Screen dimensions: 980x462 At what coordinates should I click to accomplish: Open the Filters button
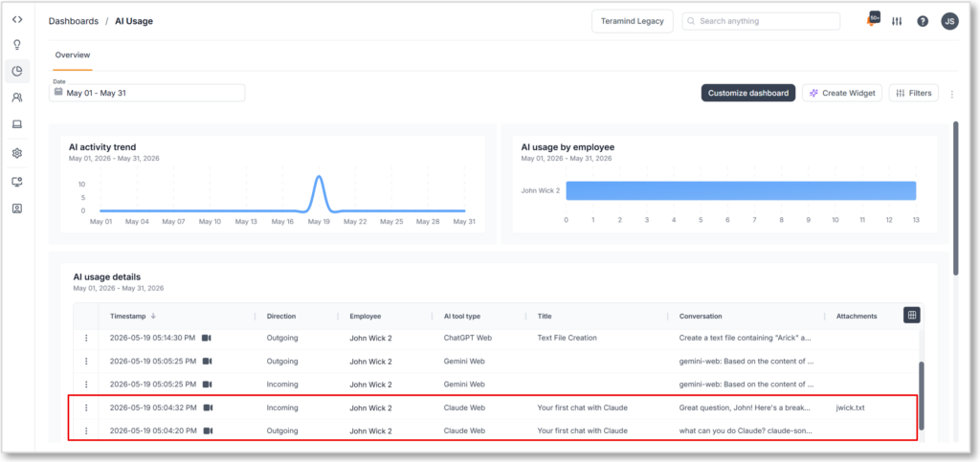[914, 93]
